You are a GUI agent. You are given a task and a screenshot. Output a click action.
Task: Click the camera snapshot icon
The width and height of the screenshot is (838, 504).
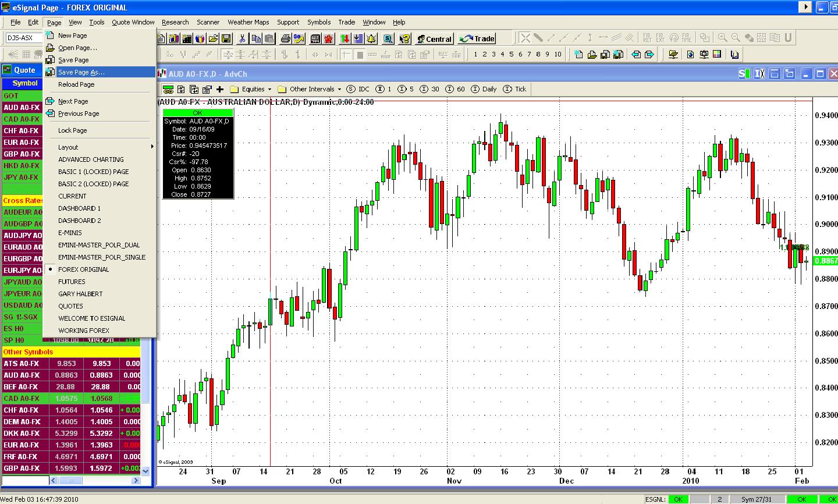pos(704,54)
